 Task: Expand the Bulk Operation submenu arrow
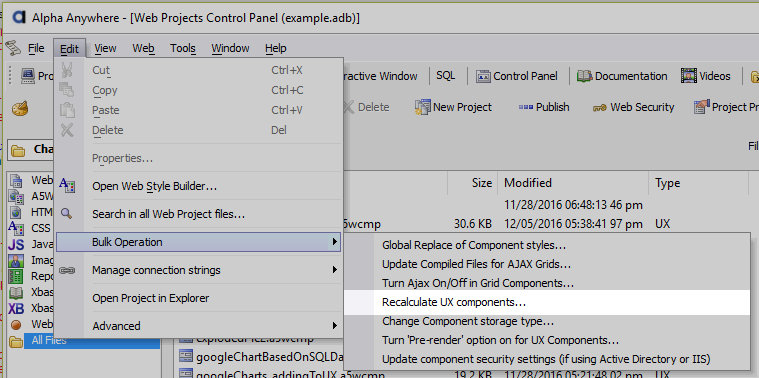click(x=334, y=242)
